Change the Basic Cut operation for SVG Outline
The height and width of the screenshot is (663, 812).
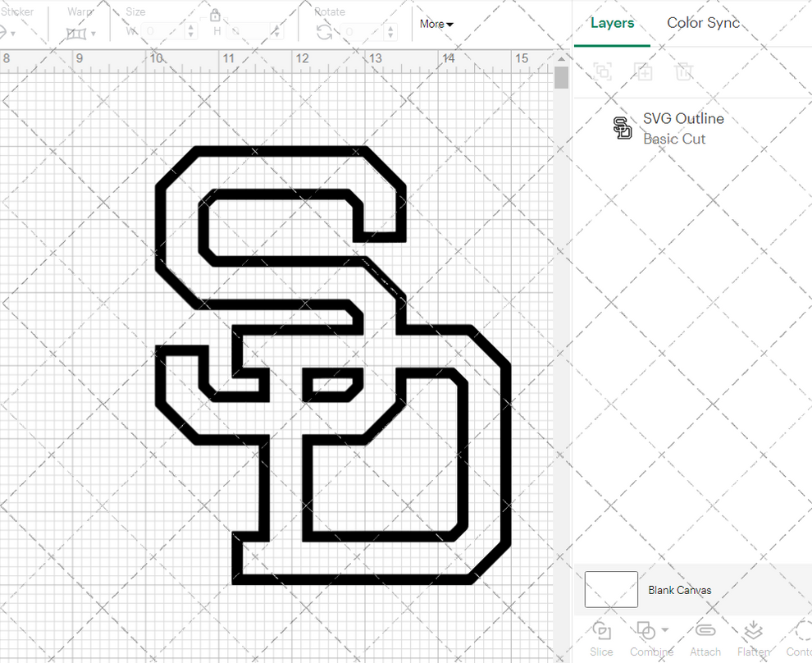674,139
